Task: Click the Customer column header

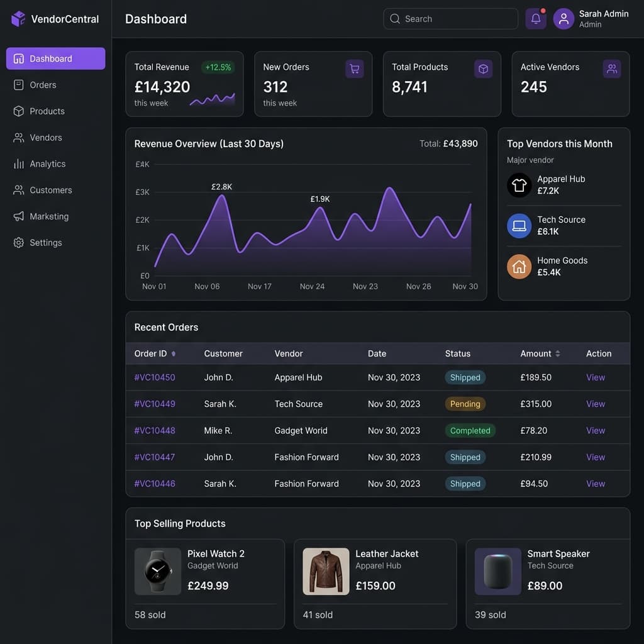Action: coord(223,353)
